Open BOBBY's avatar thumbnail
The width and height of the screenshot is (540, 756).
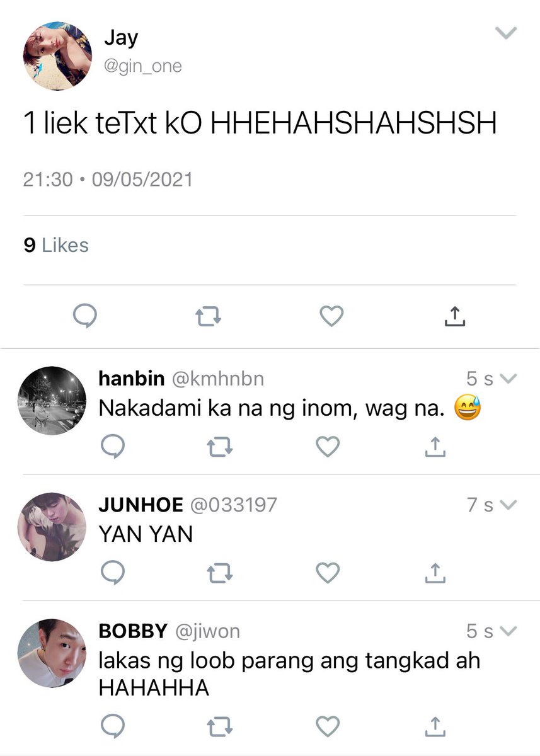coord(52,653)
